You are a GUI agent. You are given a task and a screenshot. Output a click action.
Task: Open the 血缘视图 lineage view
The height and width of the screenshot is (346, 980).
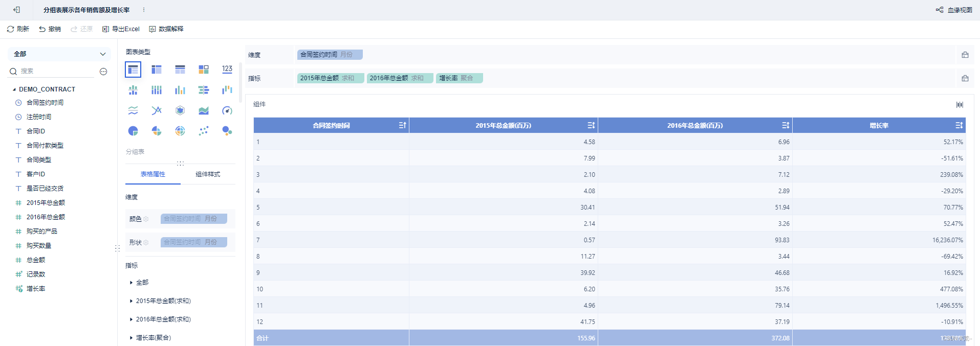coord(954,10)
